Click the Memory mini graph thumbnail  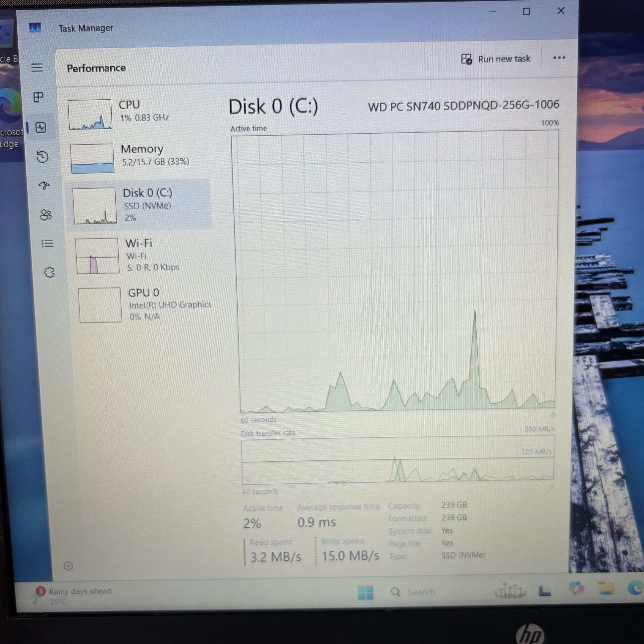point(92,158)
